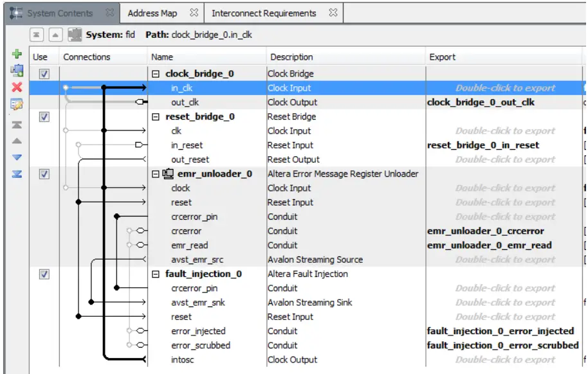This screenshot has width=588, height=374.
Task: Click the up-arrow navigation button beside System: fid
Action: (57, 35)
